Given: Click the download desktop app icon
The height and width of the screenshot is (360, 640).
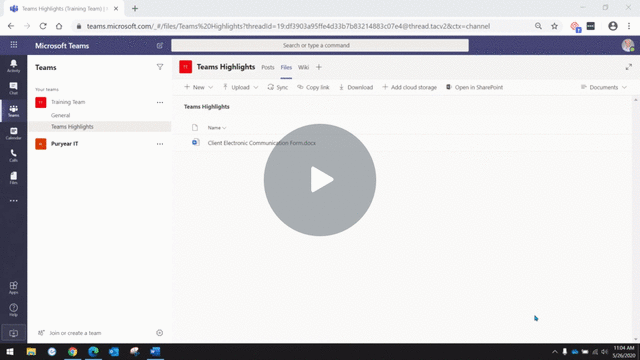Looking at the screenshot, I should (13, 333).
